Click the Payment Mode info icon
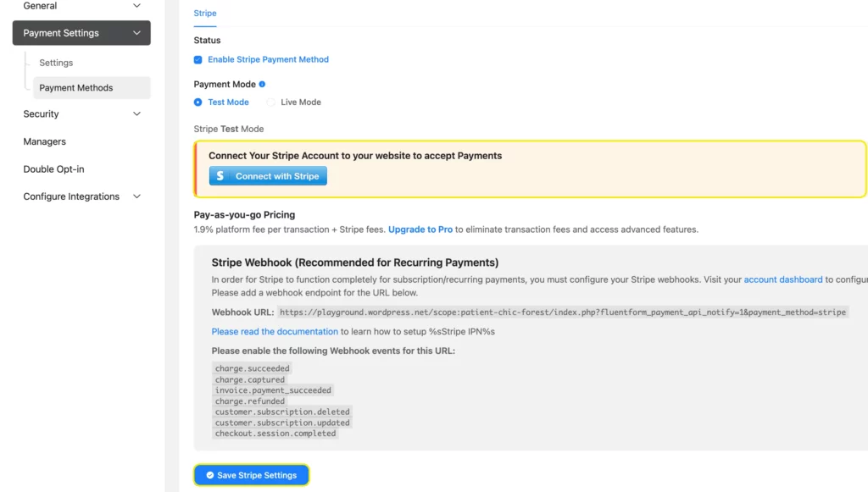 coord(263,84)
